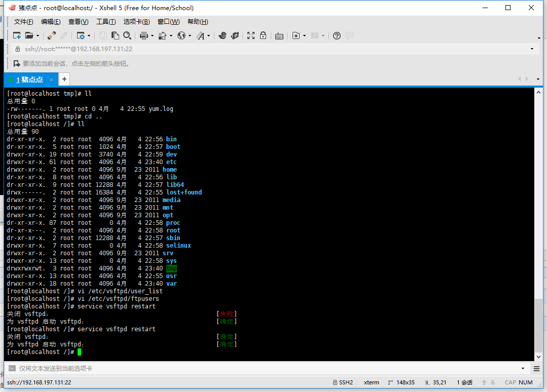
Task: Click the copy icon in toolbar
Action: pyautogui.click(x=102, y=35)
